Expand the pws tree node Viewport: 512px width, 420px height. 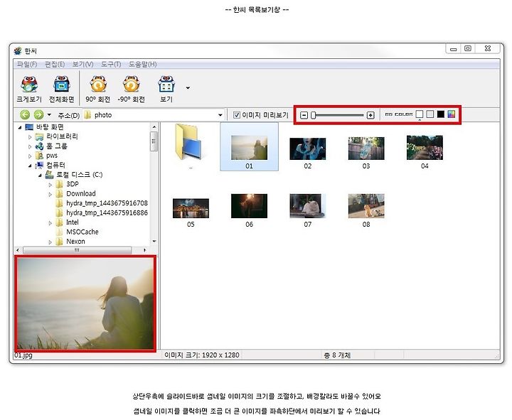(30, 156)
